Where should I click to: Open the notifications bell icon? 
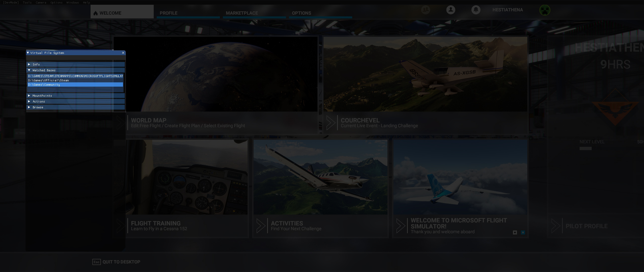point(476,10)
